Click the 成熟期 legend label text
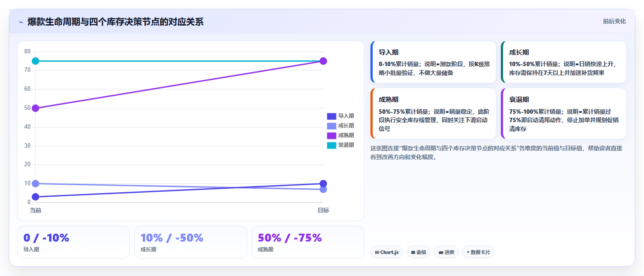644x276 pixels. coord(346,135)
